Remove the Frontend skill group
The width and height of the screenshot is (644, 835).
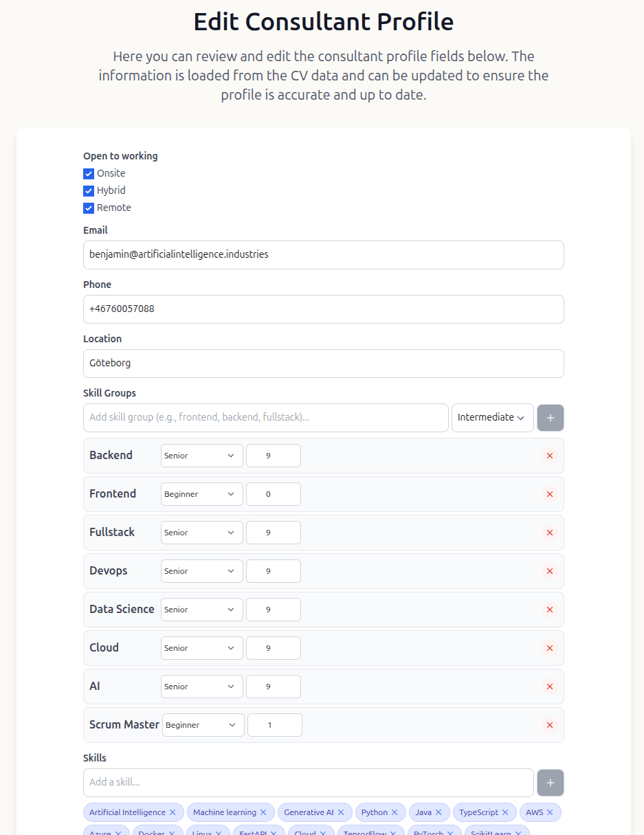[x=549, y=493]
